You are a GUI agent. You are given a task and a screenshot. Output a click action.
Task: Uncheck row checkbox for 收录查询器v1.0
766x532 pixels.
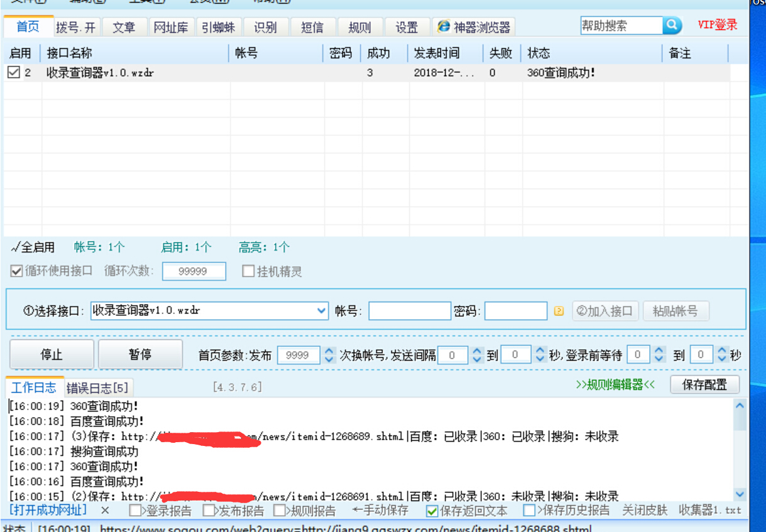pos(14,72)
